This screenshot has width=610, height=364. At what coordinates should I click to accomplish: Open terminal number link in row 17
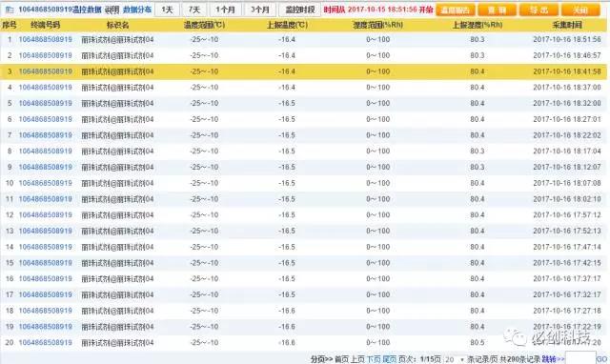click(x=45, y=294)
